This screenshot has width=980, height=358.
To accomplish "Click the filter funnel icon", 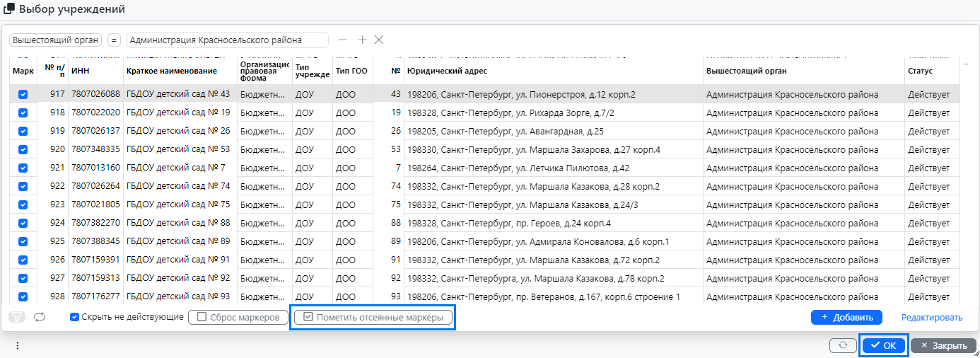I will point(16,317).
